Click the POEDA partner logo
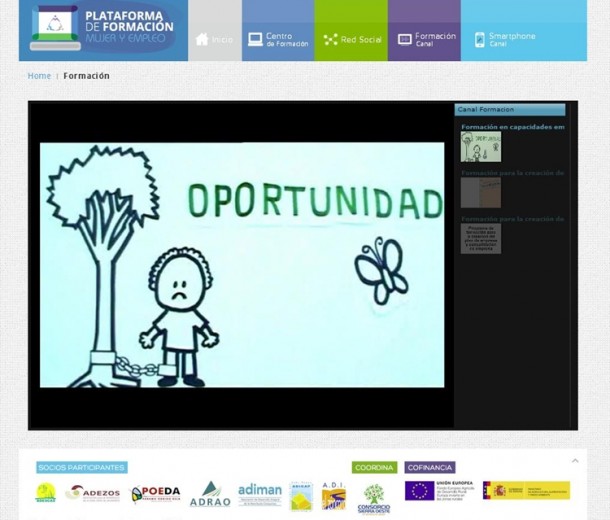The width and height of the screenshot is (610, 520). click(155, 494)
